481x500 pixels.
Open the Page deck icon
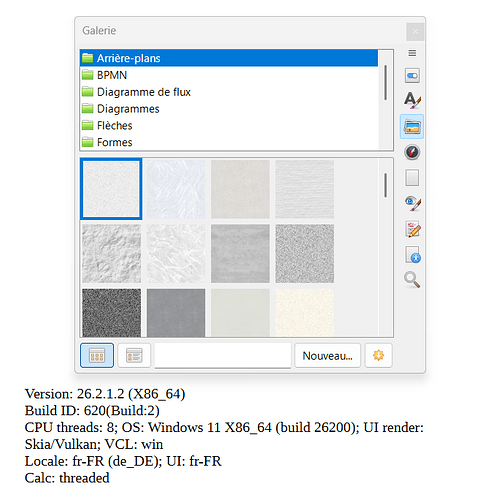click(412, 178)
